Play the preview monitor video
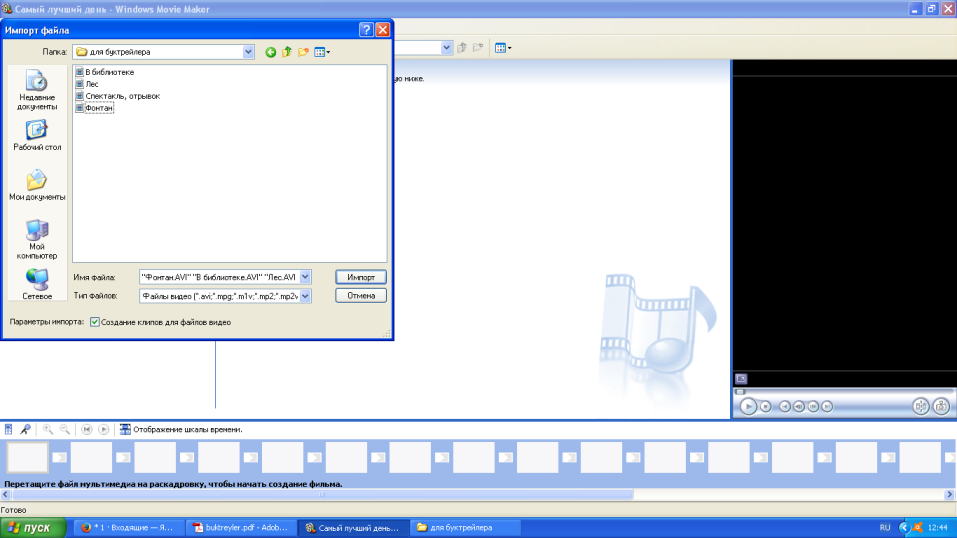The image size is (957, 538). pyautogui.click(x=748, y=407)
